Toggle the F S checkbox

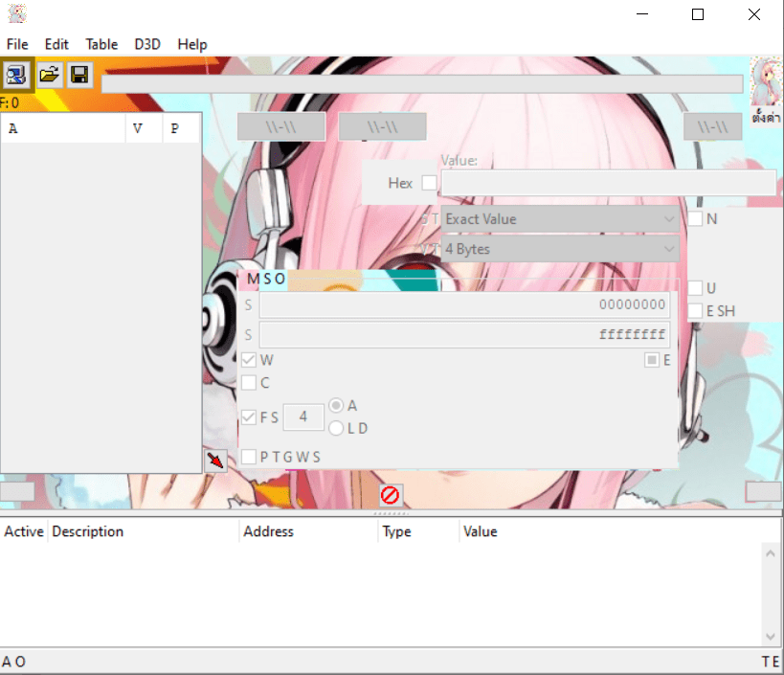click(249, 417)
